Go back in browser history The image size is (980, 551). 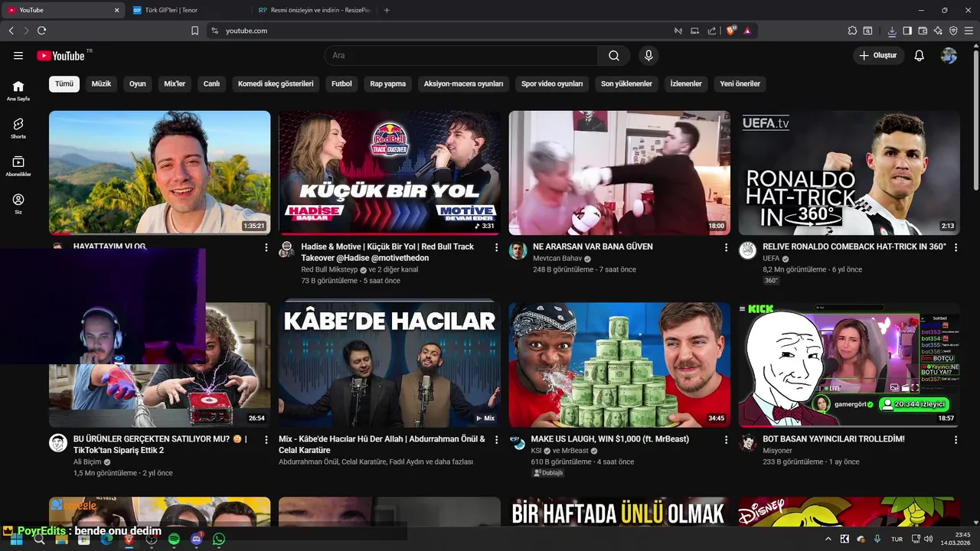[11, 31]
